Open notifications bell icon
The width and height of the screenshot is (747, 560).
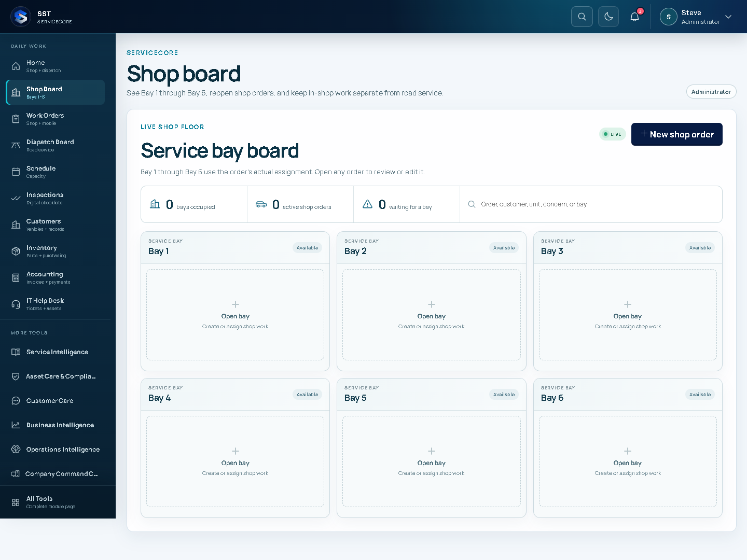[x=634, y=17]
